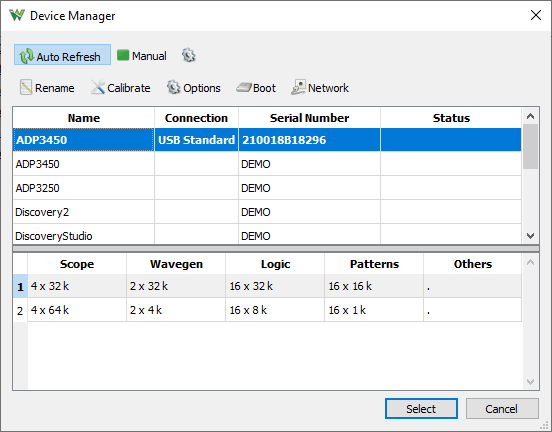Click the Status column header
Screen dimensions: 552x432
pyautogui.click(x=451, y=118)
